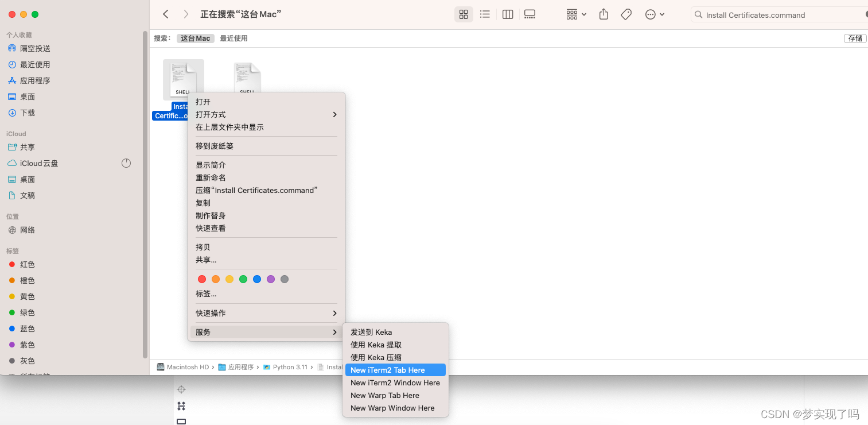Switch to gallery view

pos(530,14)
